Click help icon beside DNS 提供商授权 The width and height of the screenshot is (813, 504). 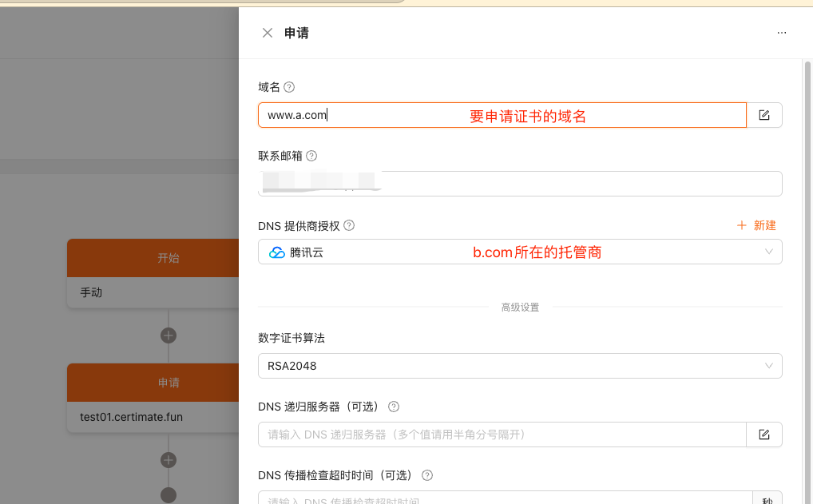point(349,225)
